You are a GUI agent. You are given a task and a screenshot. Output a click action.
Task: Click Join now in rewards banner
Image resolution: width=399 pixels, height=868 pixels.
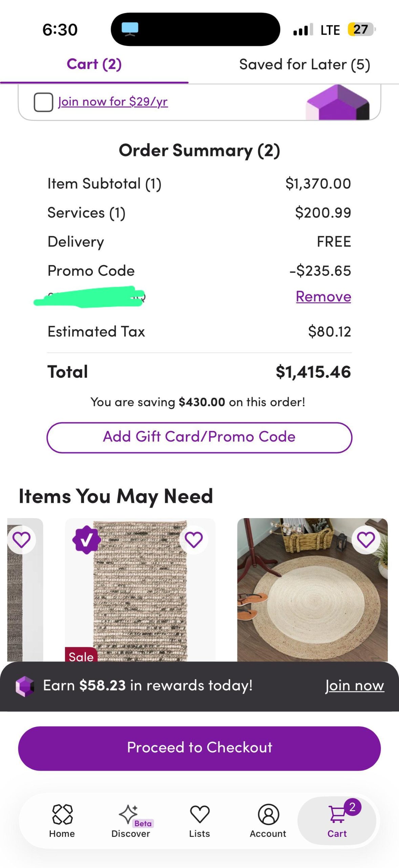tap(354, 686)
